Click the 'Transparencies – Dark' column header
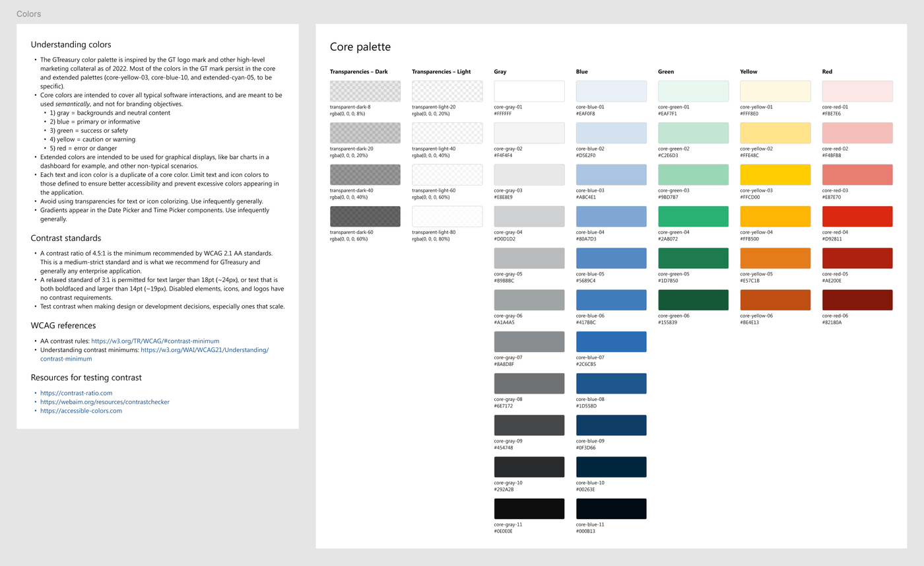 pos(359,71)
